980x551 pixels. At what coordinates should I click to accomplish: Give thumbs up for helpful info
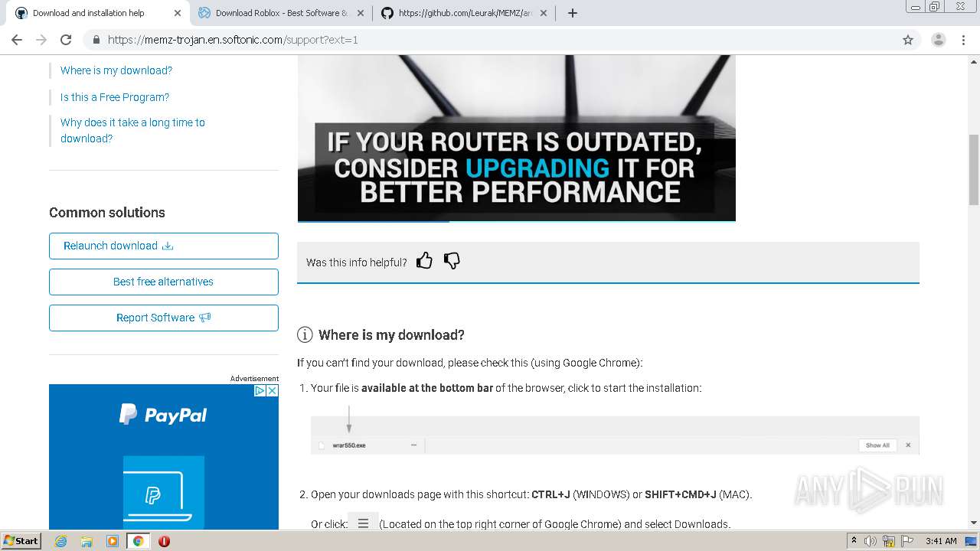pos(424,261)
